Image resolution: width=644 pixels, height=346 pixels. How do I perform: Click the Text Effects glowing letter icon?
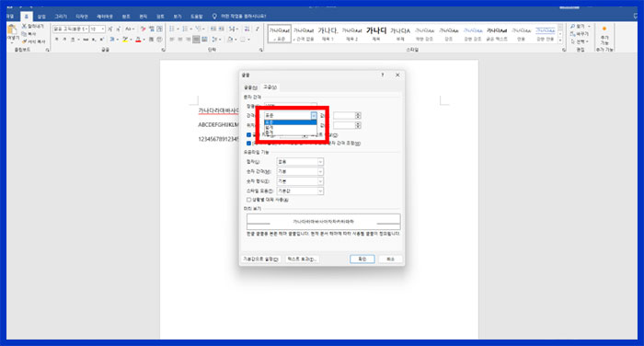pyautogui.click(x=112, y=40)
